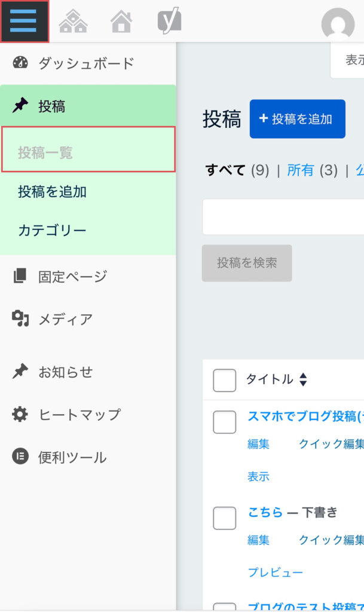Click the ダッシュボード gauge icon
The width and height of the screenshot is (364, 612).
pos(20,63)
